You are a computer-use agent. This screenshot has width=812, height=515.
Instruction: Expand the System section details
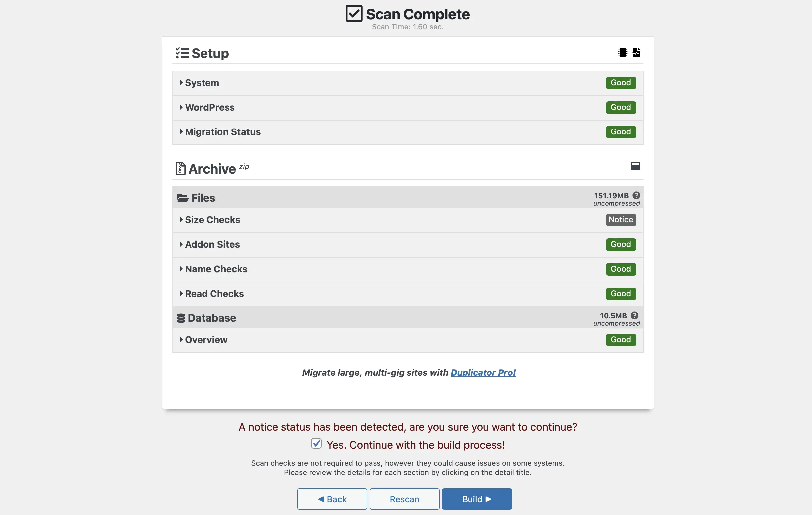202,82
